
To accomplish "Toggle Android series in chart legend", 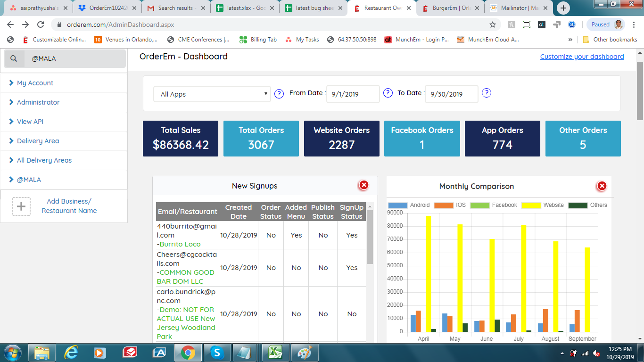I will click(409, 205).
